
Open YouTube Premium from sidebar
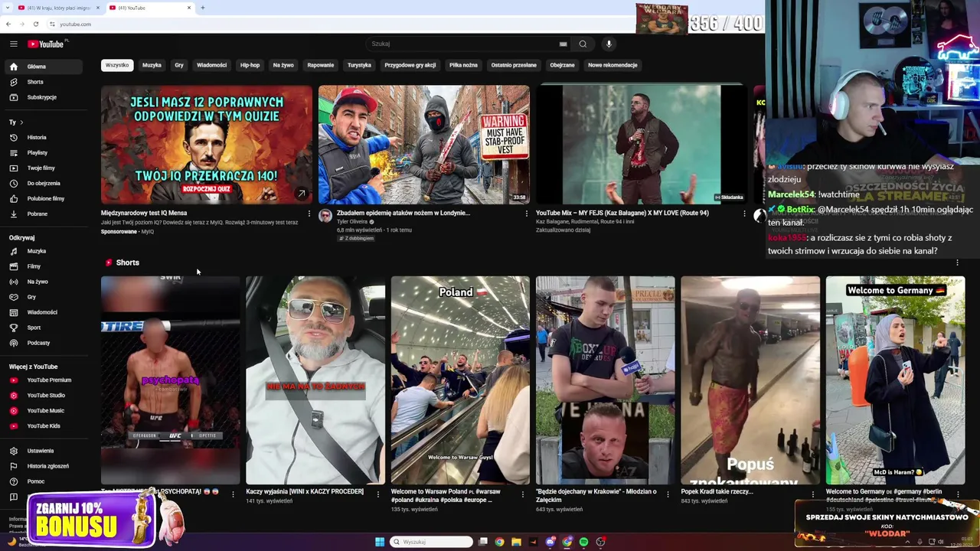tap(43, 380)
